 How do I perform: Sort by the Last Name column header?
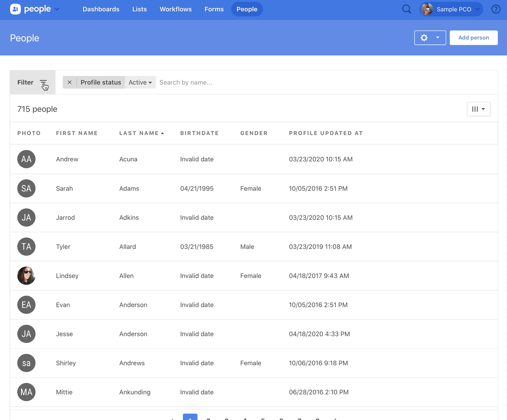click(139, 133)
